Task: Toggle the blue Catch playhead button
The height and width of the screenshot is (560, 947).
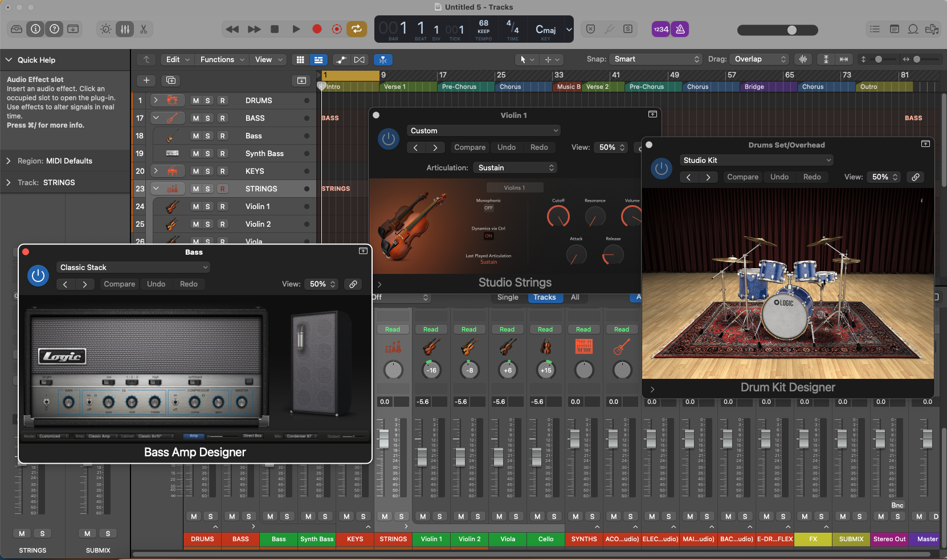Action: [383, 60]
